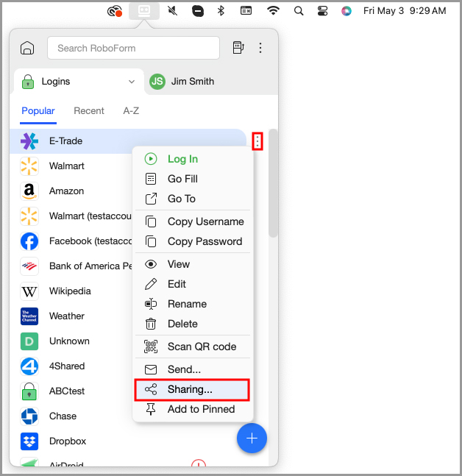Select Sharing... in the context menu

click(192, 389)
